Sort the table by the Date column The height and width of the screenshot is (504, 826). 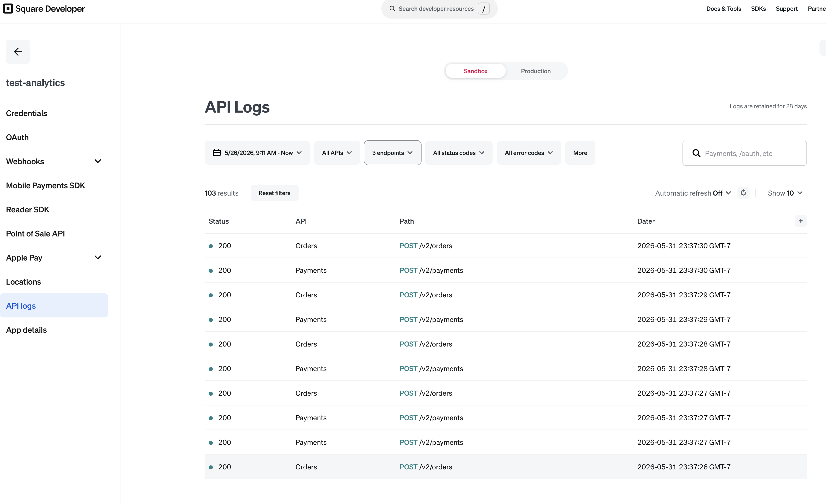coord(646,221)
